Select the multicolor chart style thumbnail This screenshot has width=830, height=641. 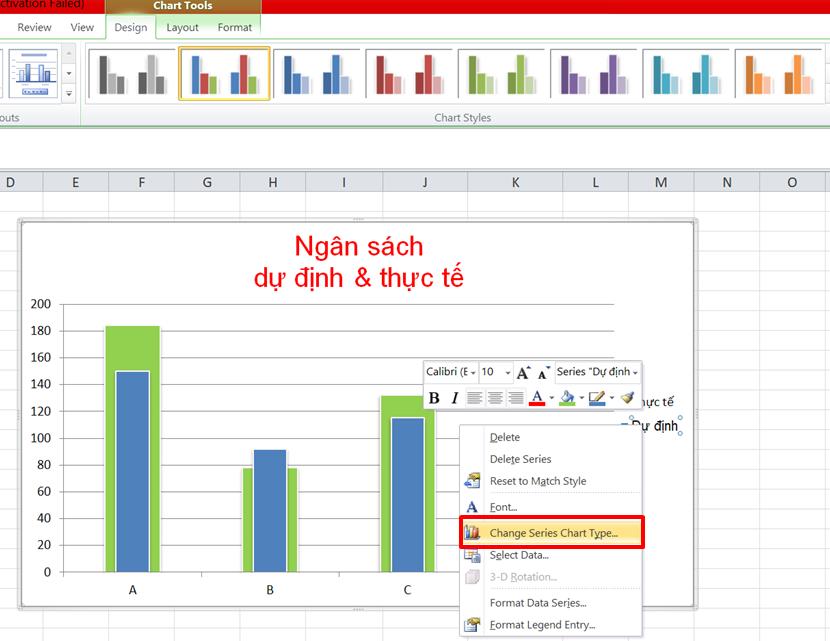tap(224, 74)
